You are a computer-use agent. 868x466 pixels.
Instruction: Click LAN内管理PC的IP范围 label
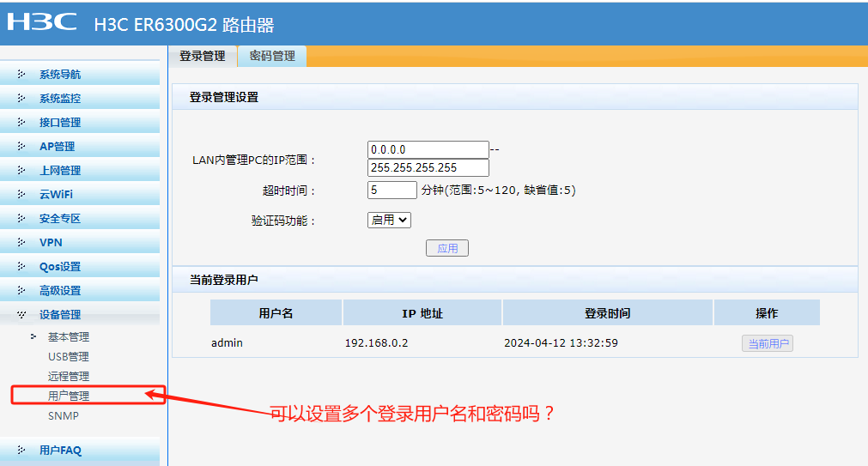254,160
